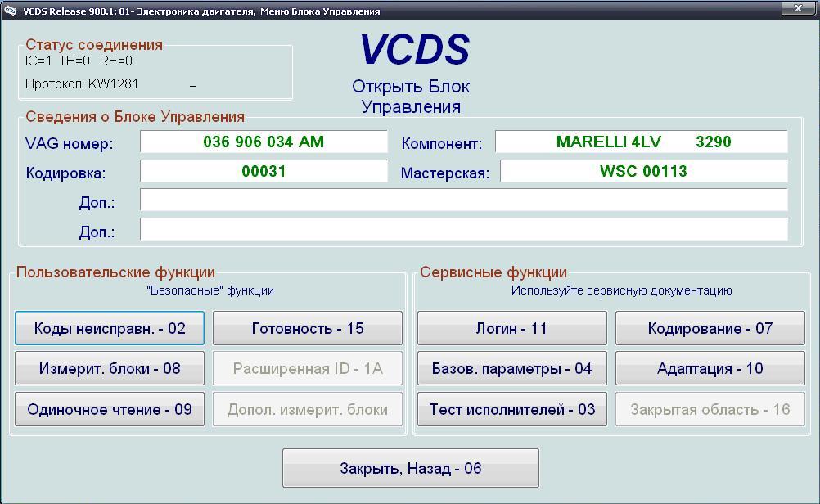Click the Готовность - 15 button
Image resolution: width=820 pixels, height=504 pixels.
click(x=308, y=328)
